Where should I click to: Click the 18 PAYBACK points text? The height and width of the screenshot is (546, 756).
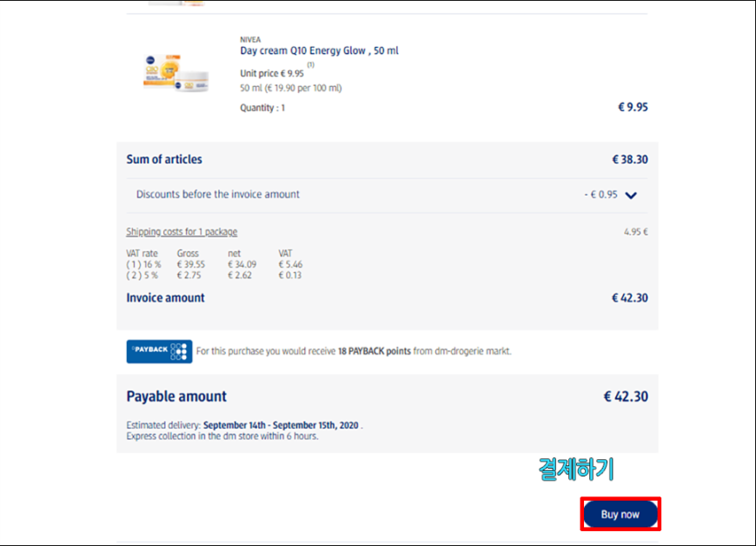(375, 351)
